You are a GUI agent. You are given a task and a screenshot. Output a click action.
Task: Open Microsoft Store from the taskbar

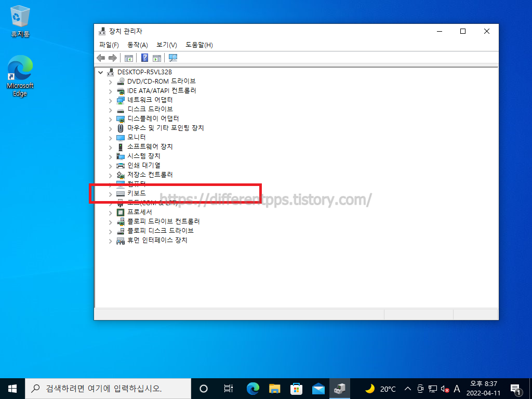pos(296,389)
